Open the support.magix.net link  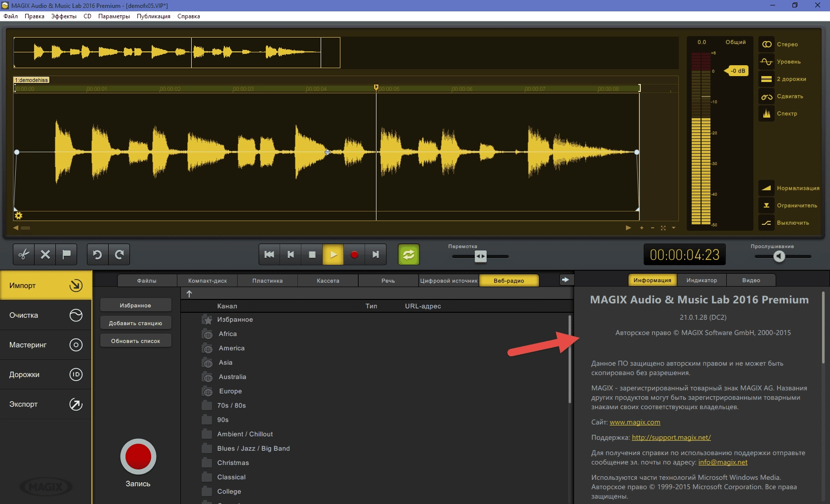click(671, 437)
